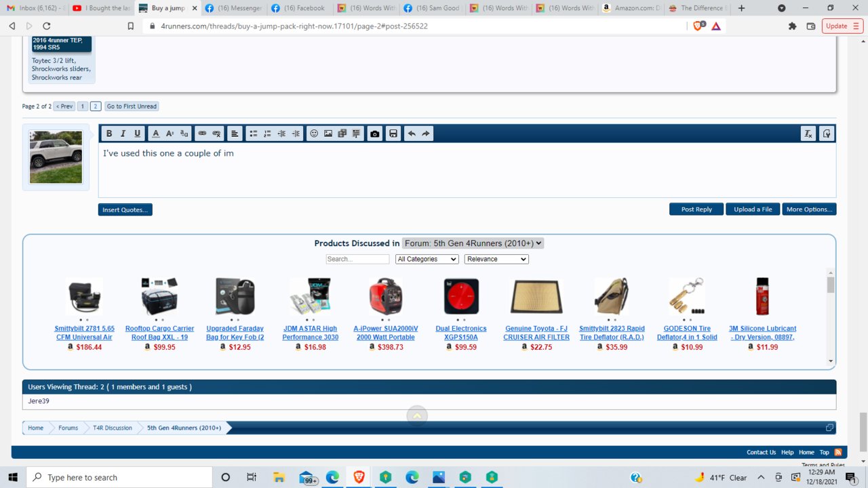Click the Insert Quotes button
Image resolution: width=868 pixels, height=488 pixels.
(125, 209)
